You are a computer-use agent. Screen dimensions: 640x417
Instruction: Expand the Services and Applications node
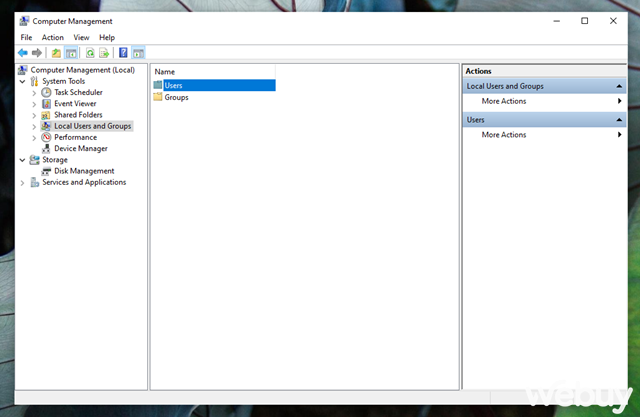[23, 183]
